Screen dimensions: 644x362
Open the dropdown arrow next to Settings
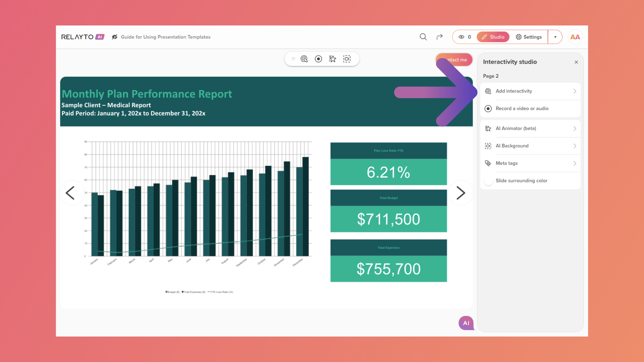[555, 37]
